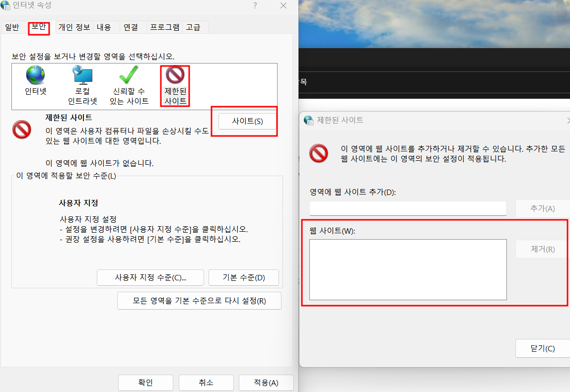
Task: Click the help question mark icon
Action: tap(255, 6)
